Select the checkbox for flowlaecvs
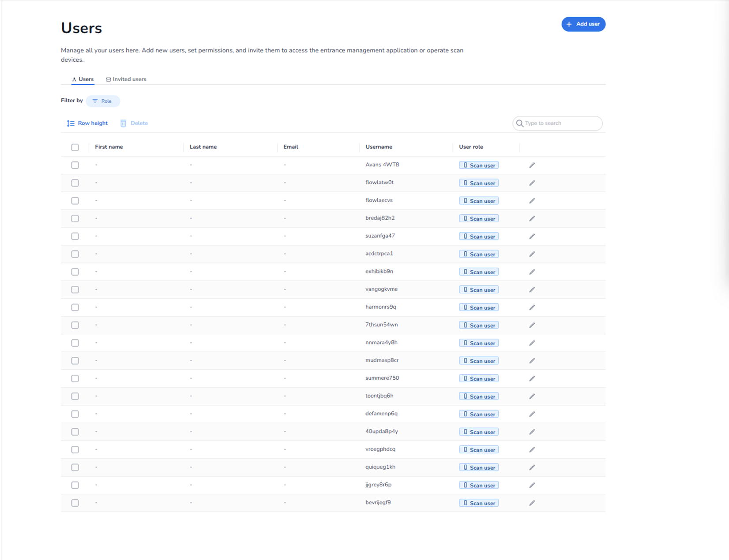 (x=75, y=201)
